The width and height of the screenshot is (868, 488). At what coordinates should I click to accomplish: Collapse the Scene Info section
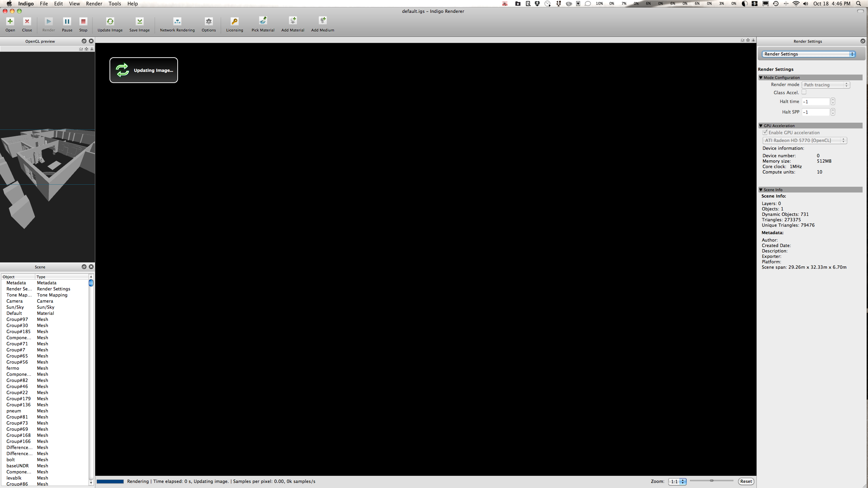[x=761, y=190]
